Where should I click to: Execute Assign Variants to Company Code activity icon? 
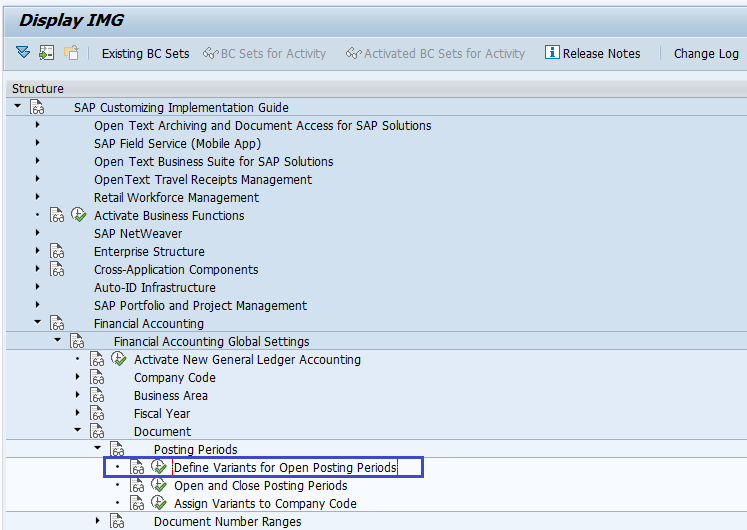[x=159, y=503]
